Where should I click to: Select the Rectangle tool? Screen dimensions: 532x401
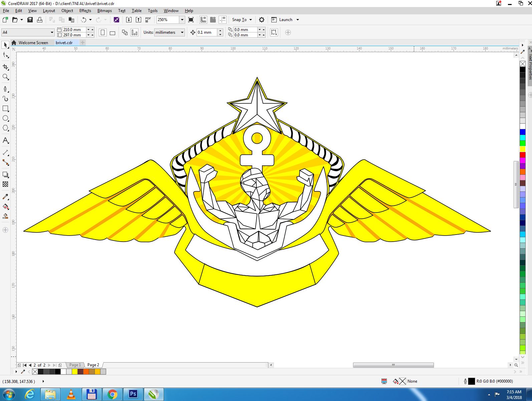click(x=5, y=109)
